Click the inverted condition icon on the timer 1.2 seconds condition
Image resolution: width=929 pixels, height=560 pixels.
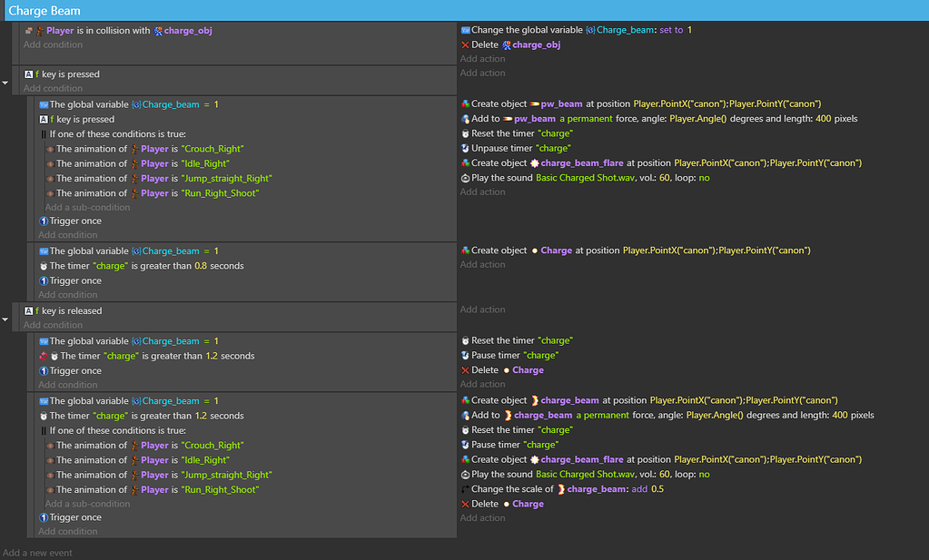44,356
